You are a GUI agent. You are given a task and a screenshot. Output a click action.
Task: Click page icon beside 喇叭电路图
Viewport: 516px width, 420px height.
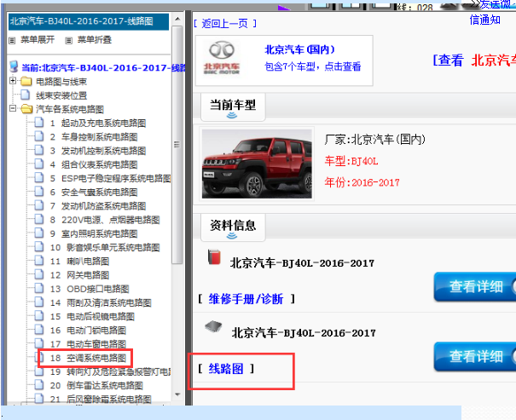click(x=39, y=261)
